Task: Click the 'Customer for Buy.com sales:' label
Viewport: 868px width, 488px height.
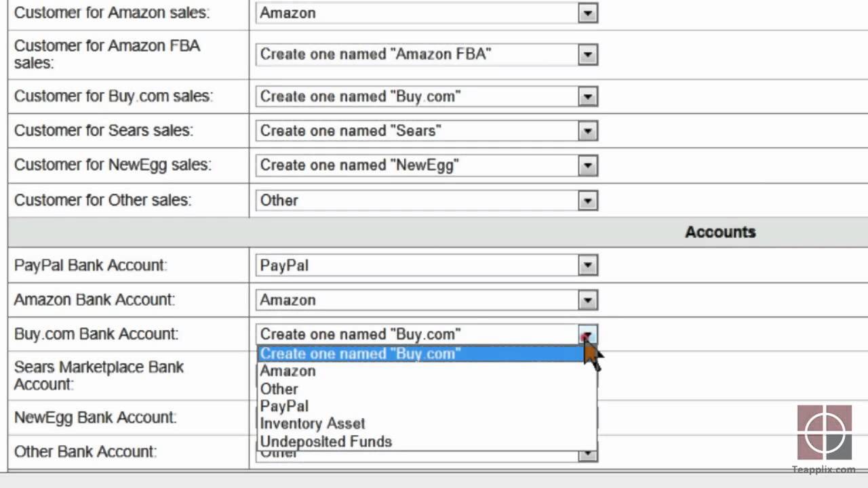Action: pyautogui.click(x=113, y=96)
